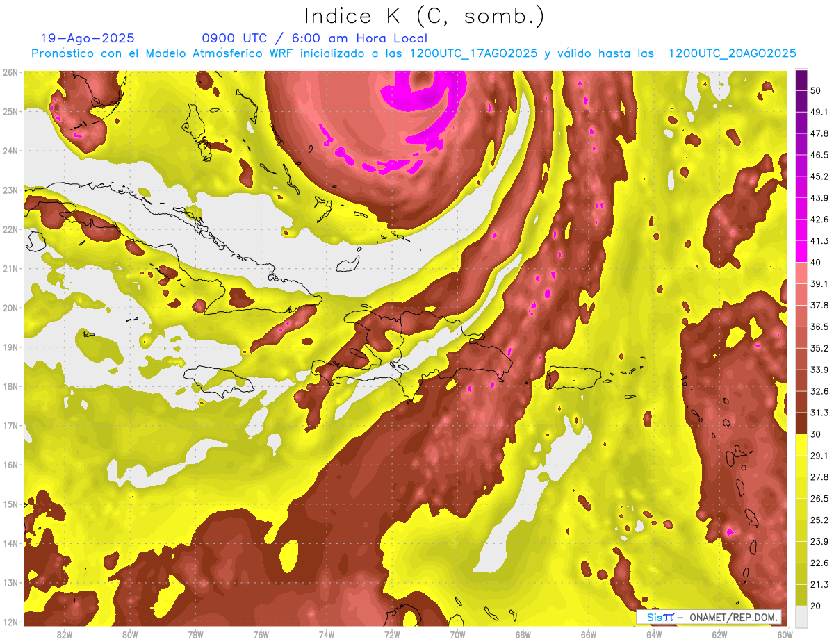Click the latitude axis label "14N"
This screenshot has width=834, height=644.
[10, 543]
